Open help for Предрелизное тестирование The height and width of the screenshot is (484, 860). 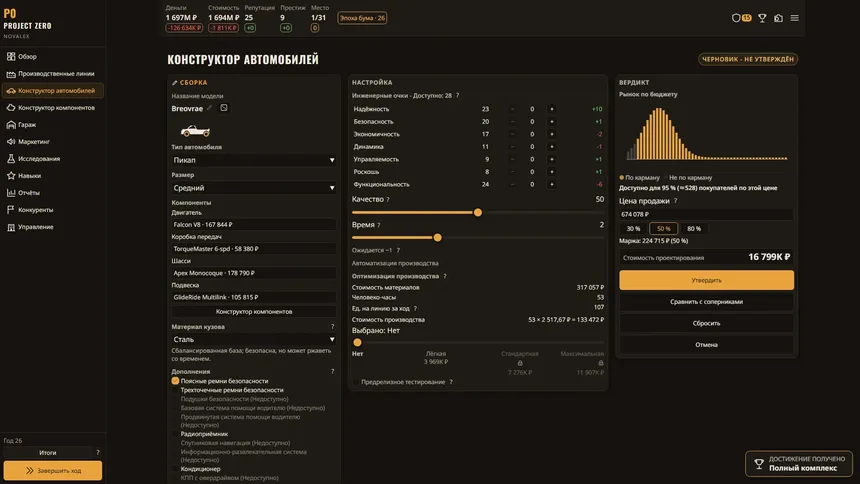451,382
